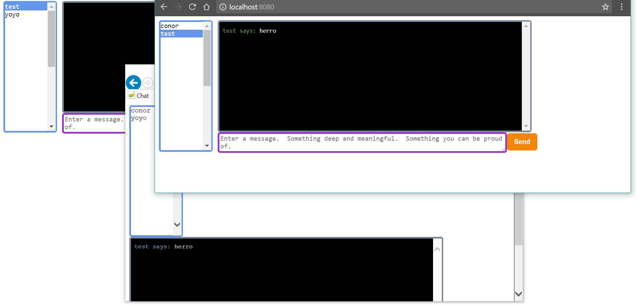The width and height of the screenshot is (644, 306).
Task: Open Chrome's three-dot menu
Action: point(622,7)
